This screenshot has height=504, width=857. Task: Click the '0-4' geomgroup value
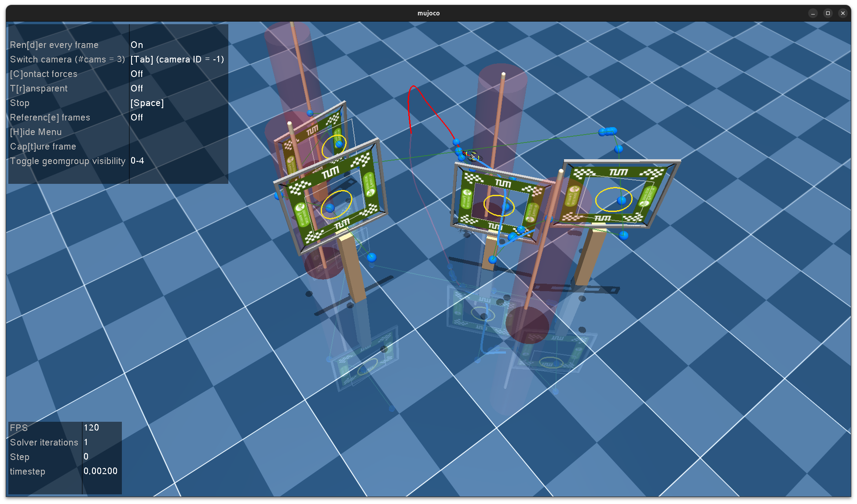(x=137, y=161)
